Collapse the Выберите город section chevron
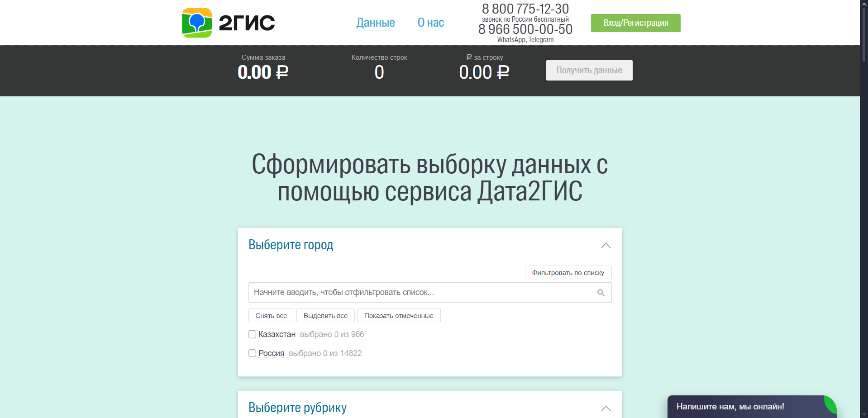 point(606,245)
